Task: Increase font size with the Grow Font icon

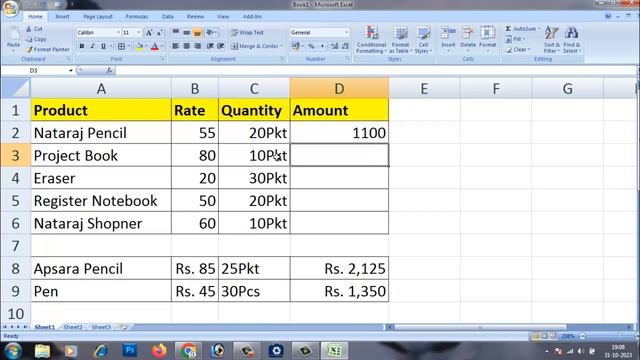Action: pos(149,33)
